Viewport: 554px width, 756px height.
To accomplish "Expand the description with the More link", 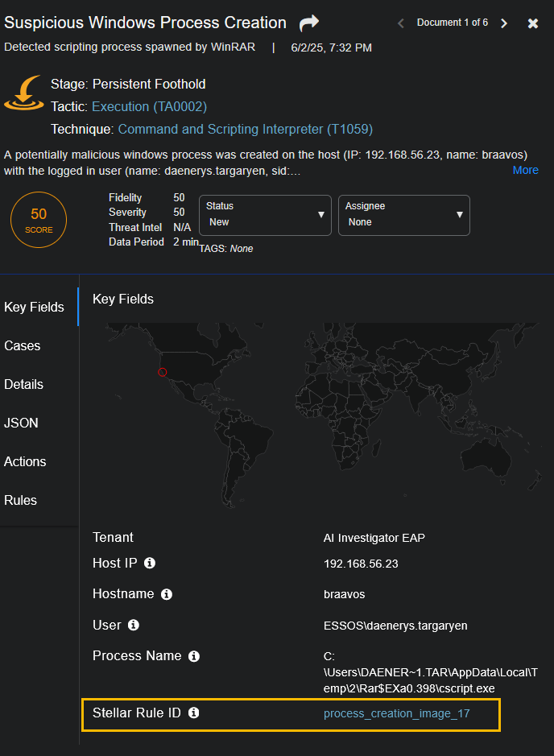I will pos(525,170).
